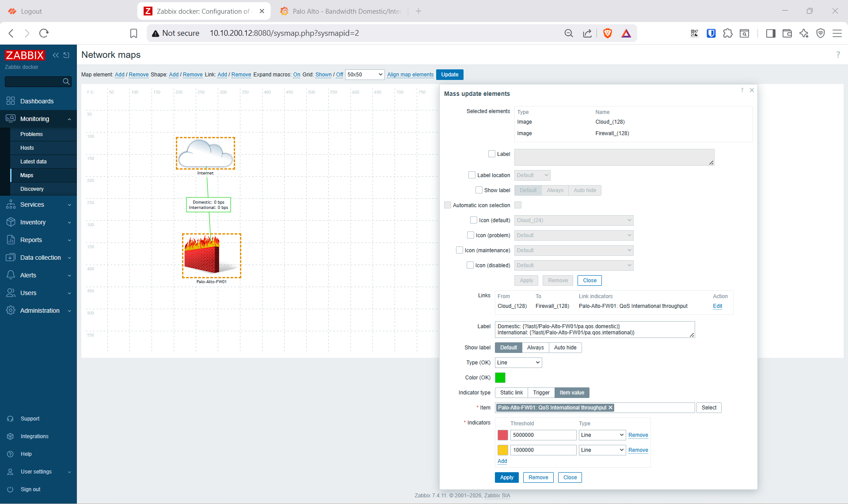Viewport: 848px width, 504px height.
Task: Tick the Icon (problem) checkbox
Action: (x=471, y=235)
